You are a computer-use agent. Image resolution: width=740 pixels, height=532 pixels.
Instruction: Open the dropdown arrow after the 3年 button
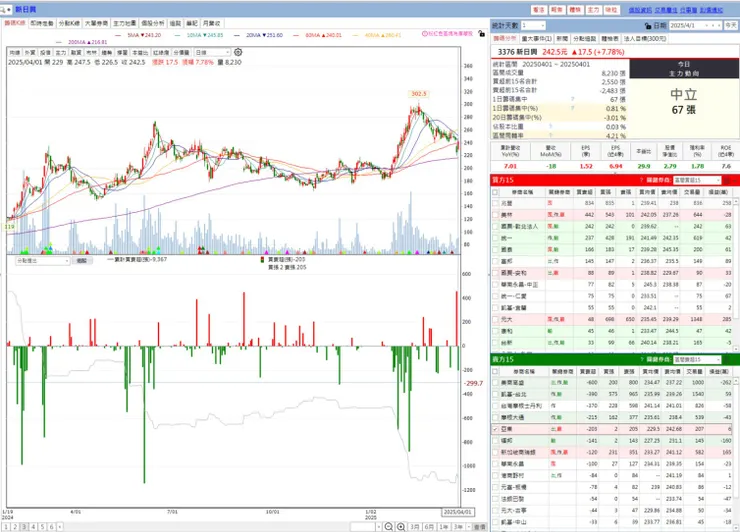coord(469,527)
